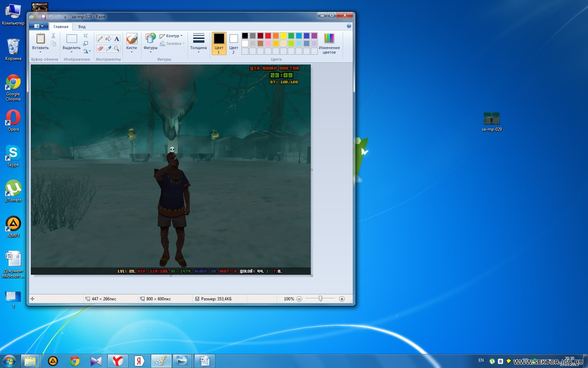This screenshot has height=368, width=588.
Task: Open the µTorrent desktop shortcut
Action: (13, 191)
